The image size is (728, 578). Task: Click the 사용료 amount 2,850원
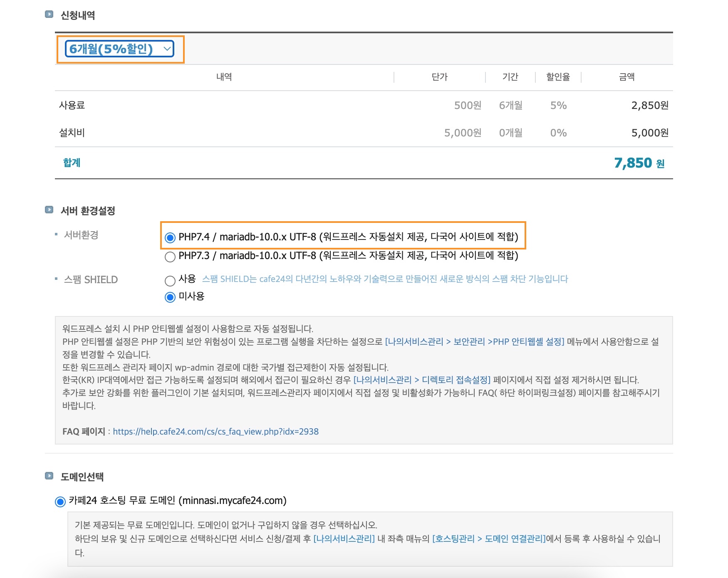click(x=650, y=105)
